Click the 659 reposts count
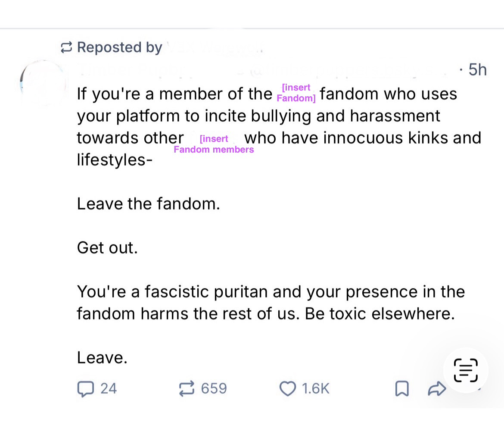The width and height of the screenshot is (504, 441). click(x=214, y=389)
